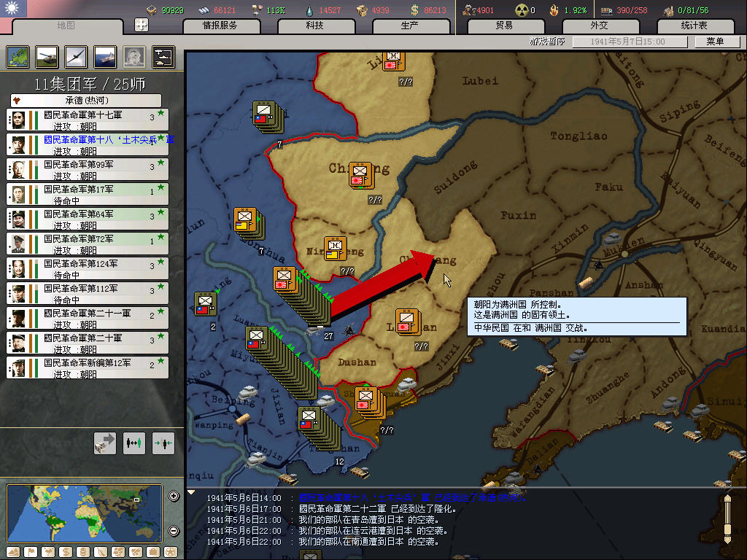The height and width of the screenshot is (560, 747).
Task: Click the nuclear radiation icon showing 0
Action: pyautogui.click(x=522, y=9)
